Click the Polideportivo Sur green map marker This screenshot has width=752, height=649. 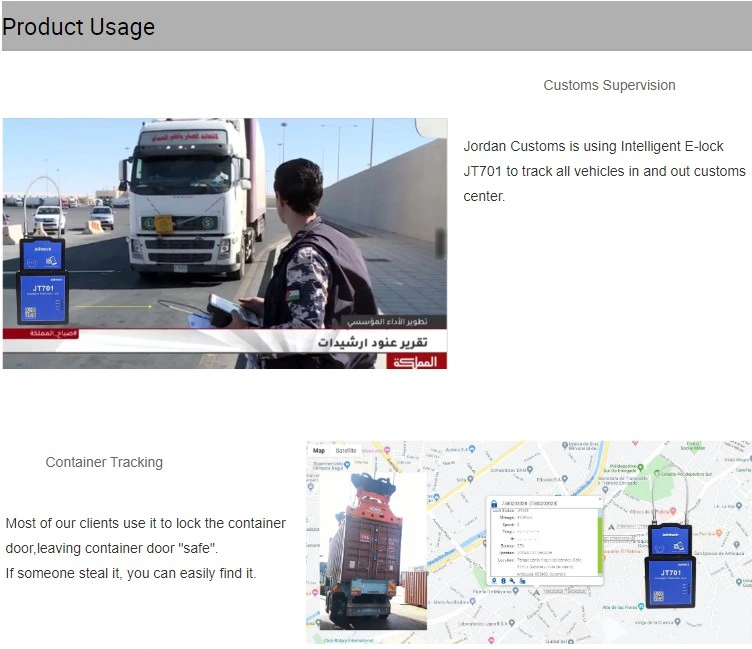(x=640, y=467)
